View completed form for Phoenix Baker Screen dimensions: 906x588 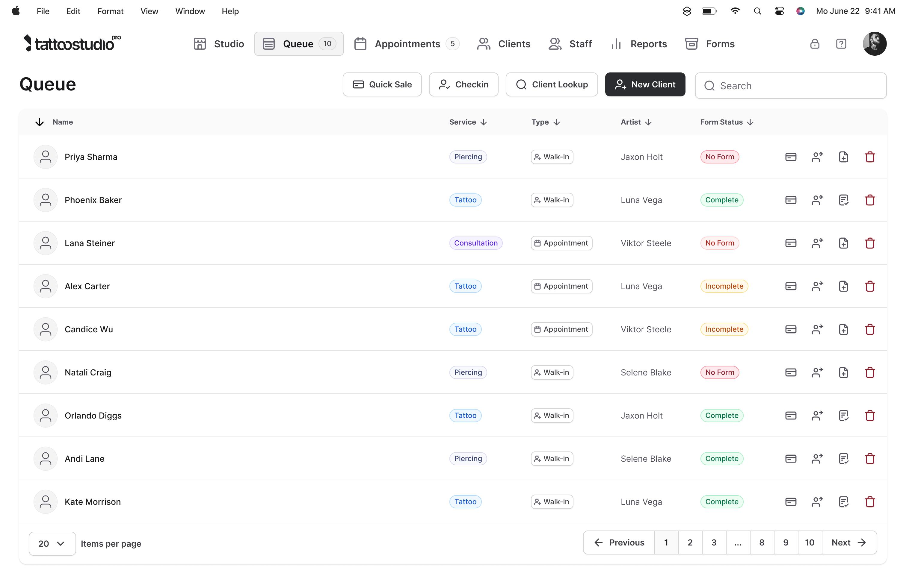(x=844, y=200)
